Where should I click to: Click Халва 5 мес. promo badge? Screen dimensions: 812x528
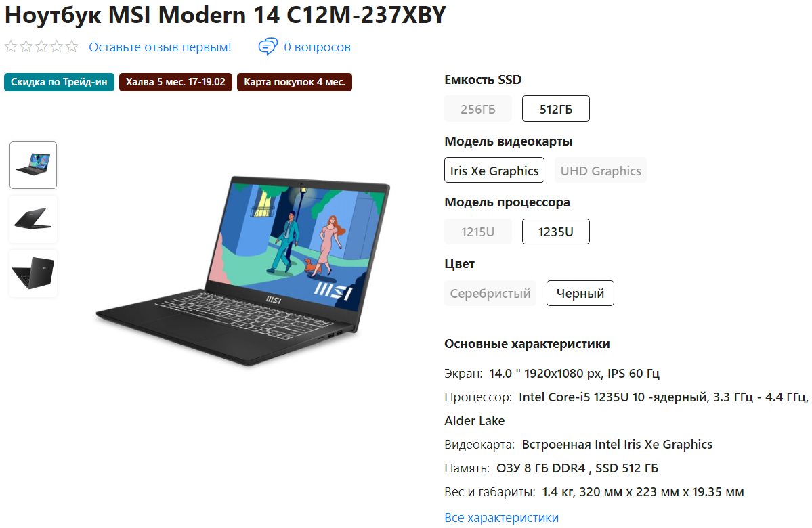pyautogui.click(x=175, y=82)
